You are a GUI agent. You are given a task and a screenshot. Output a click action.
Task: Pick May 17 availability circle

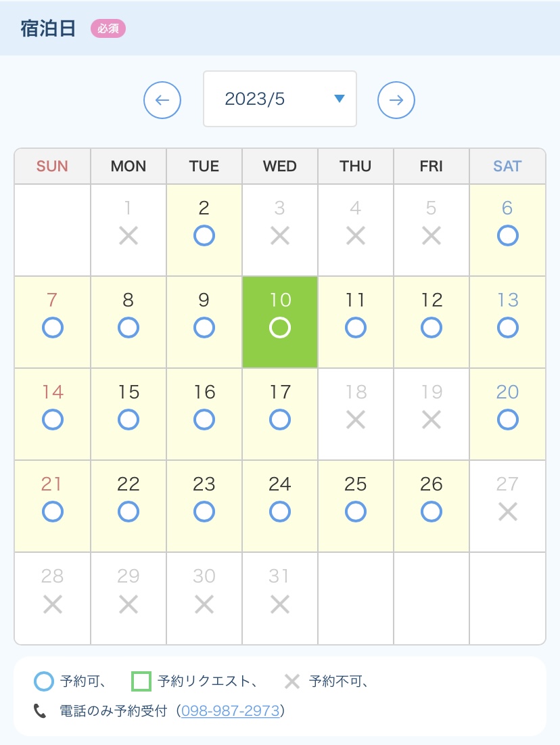[280, 420]
